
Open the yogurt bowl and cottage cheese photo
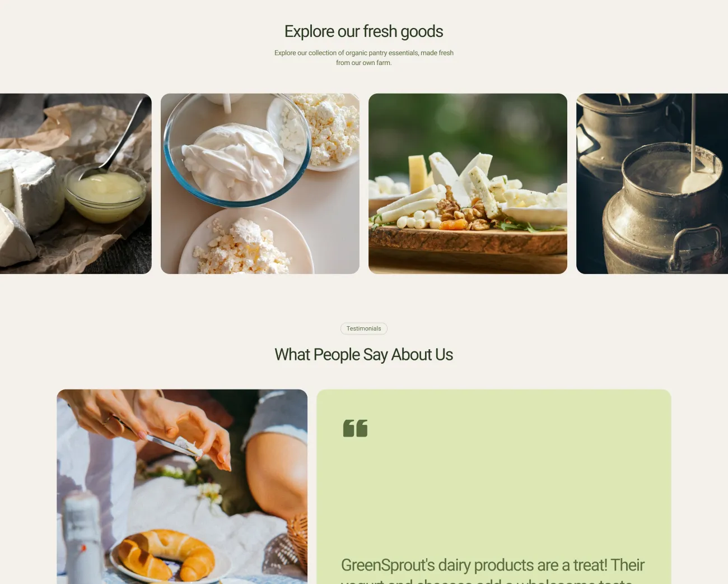click(260, 184)
